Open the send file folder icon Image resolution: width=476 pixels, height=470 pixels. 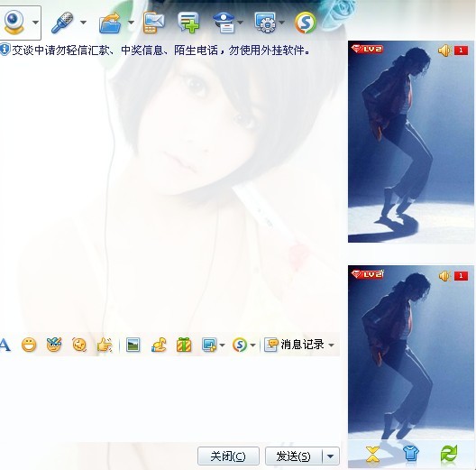click(x=110, y=23)
